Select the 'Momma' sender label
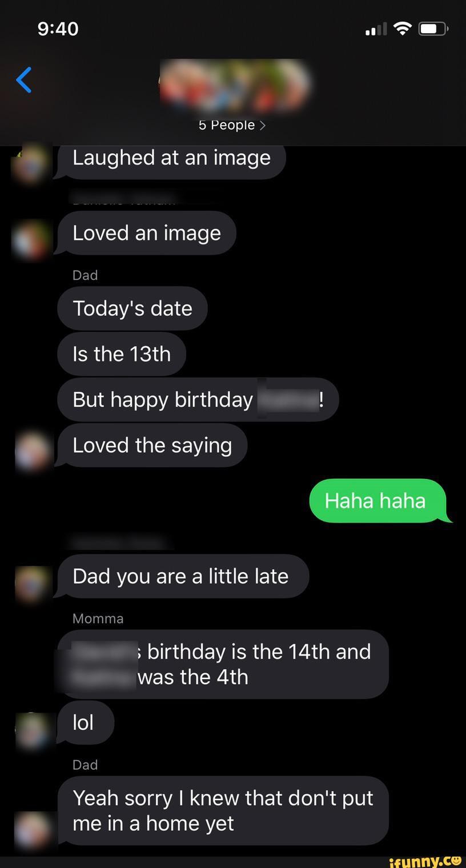 (98, 618)
